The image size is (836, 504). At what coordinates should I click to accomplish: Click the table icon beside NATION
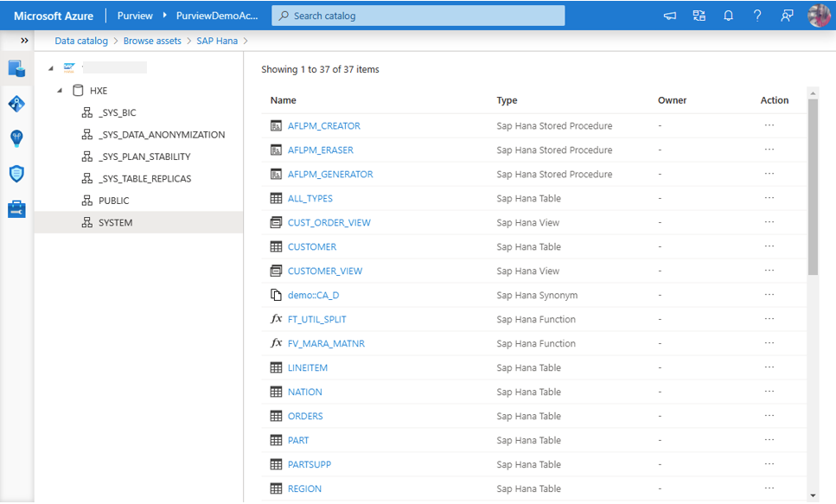tap(276, 392)
